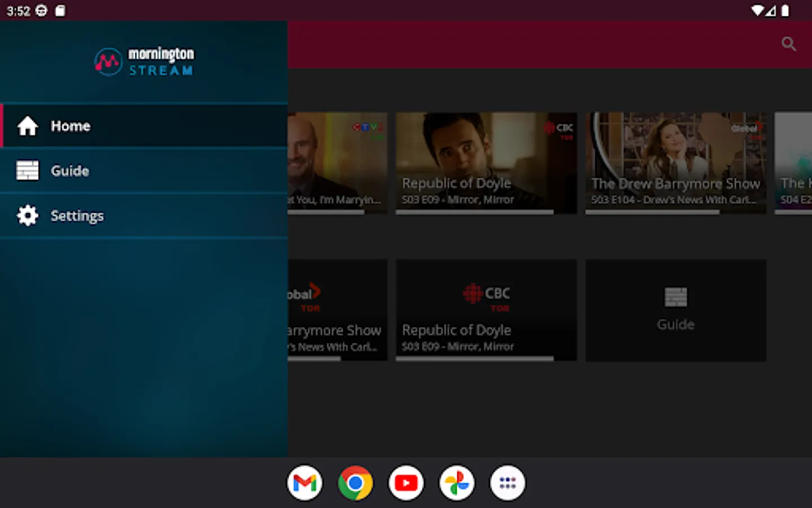Launch Chrome from the dock
Image resolution: width=812 pixels, height=508 pixels.
[x=355, y=483]
